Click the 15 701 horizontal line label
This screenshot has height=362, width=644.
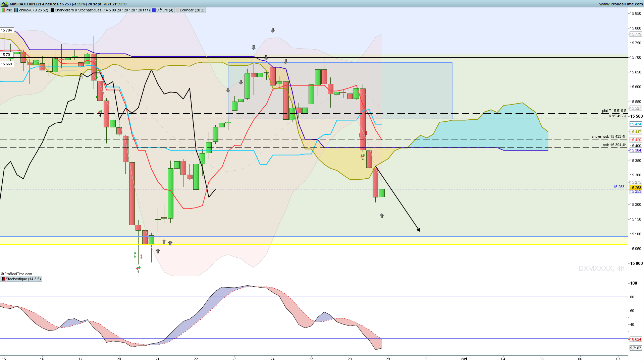(6, 55)
